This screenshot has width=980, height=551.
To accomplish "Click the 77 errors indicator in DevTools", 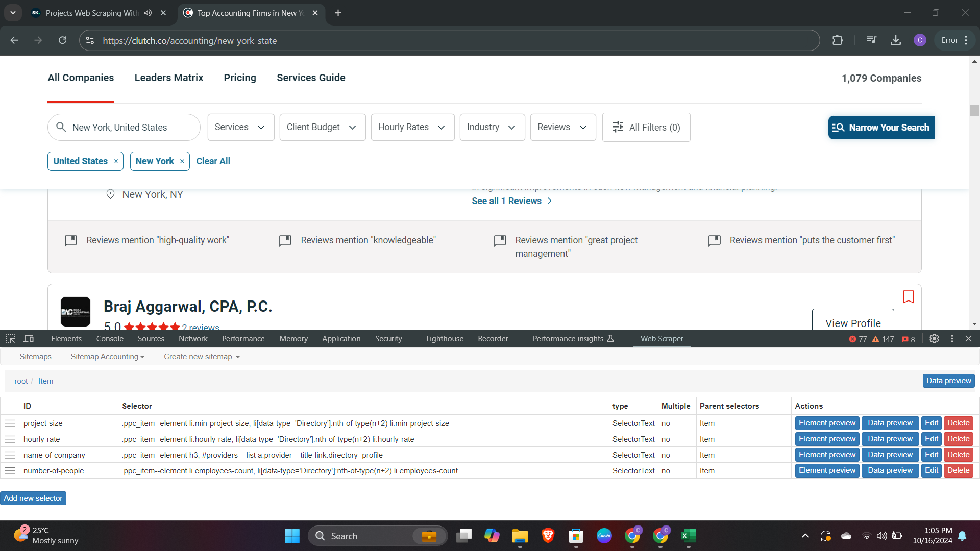I will (858, 339).
